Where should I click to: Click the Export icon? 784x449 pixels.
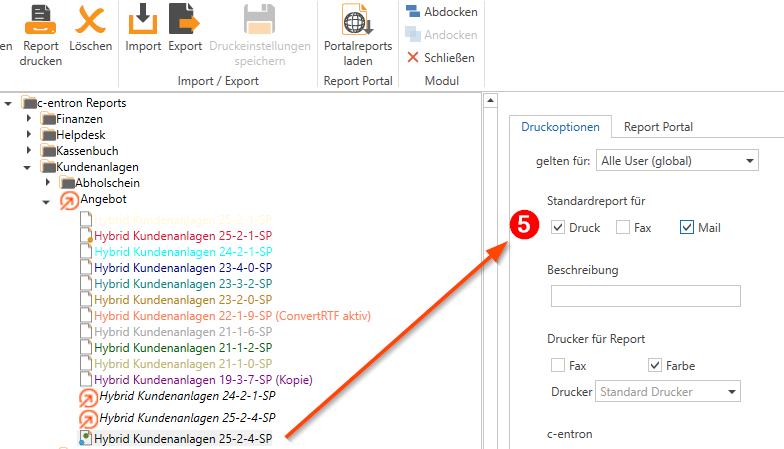[184, 19]
